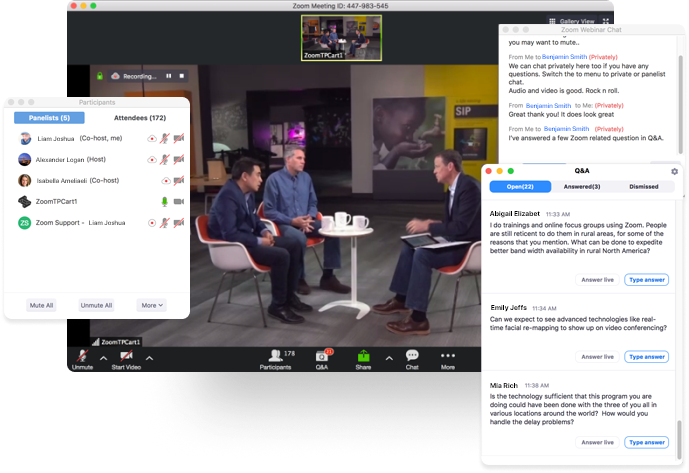
Task: Click Liam Joshua's video-off camera icon
Action: 178,138
